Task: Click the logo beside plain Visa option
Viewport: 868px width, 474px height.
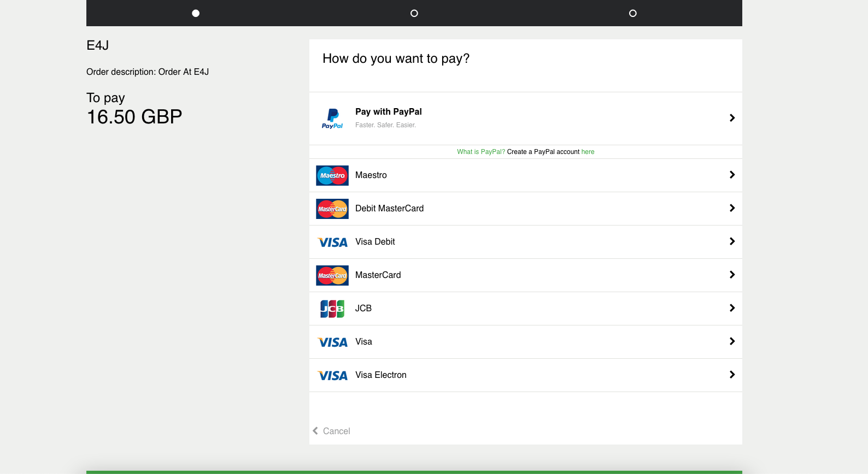Action: point(332,342)
